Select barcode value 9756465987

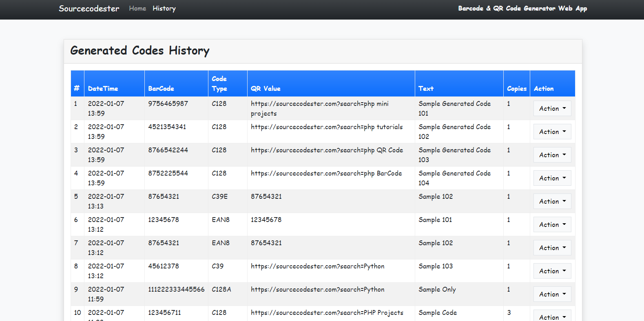tap(168, 104)
